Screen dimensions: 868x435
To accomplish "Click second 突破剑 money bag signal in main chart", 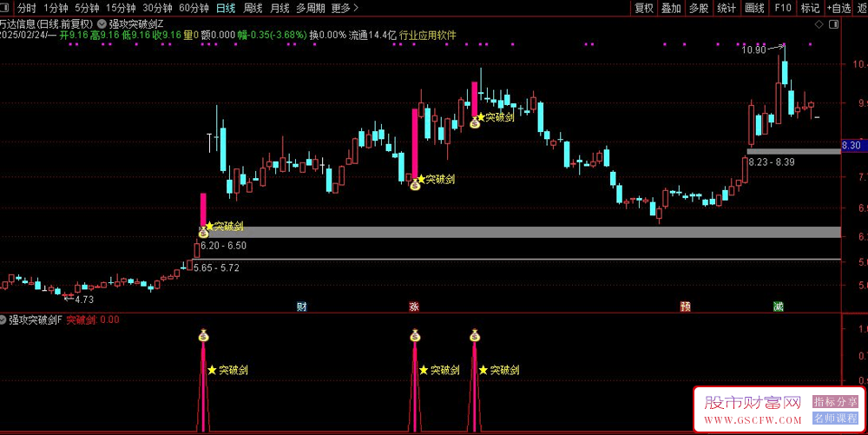I will click(415, 185).
